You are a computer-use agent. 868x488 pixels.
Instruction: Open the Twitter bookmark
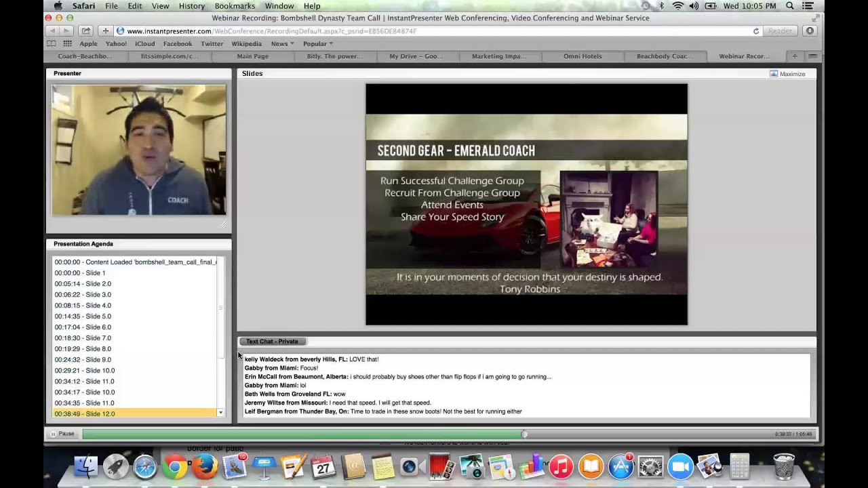(x=212, y=43)
